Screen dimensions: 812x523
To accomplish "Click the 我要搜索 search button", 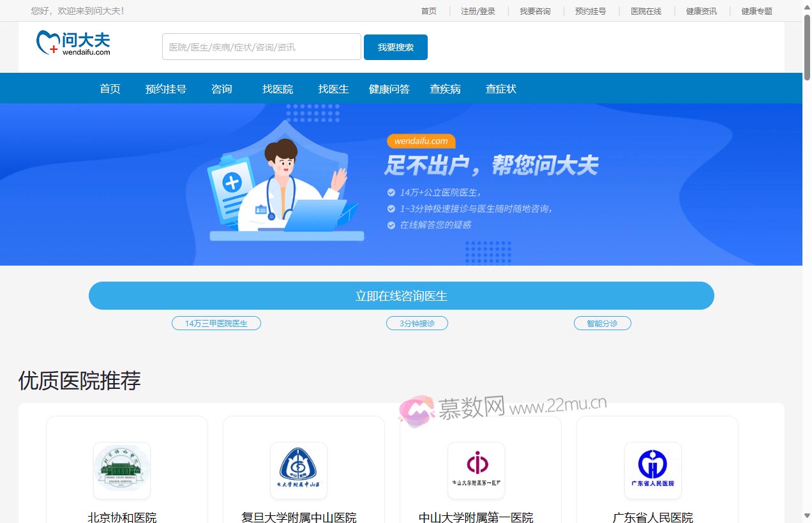I will pyautogui.click(x=396, y=47).
